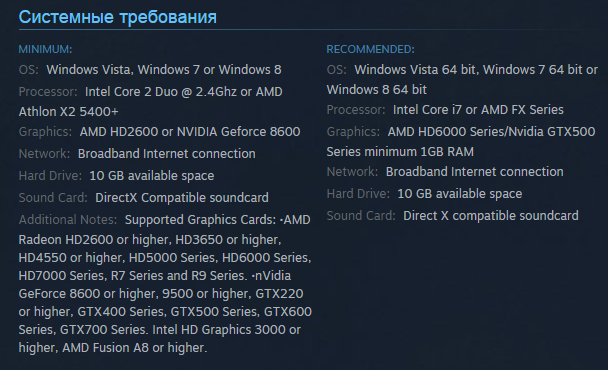Image resolution: width=608 pixels, height=370 pixels.
Task: Click the AMD Fusion A8 or higher text
Action: pos(135,348)
